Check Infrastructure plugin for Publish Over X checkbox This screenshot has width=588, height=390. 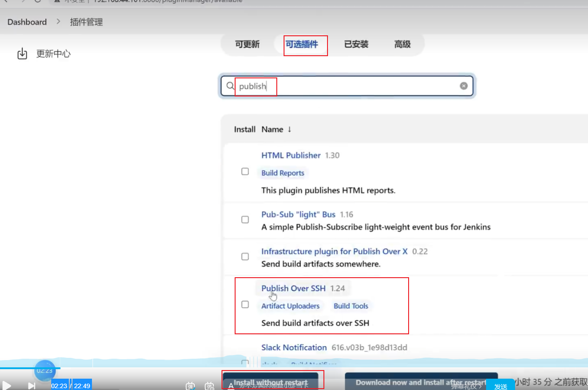coord(245,256)
